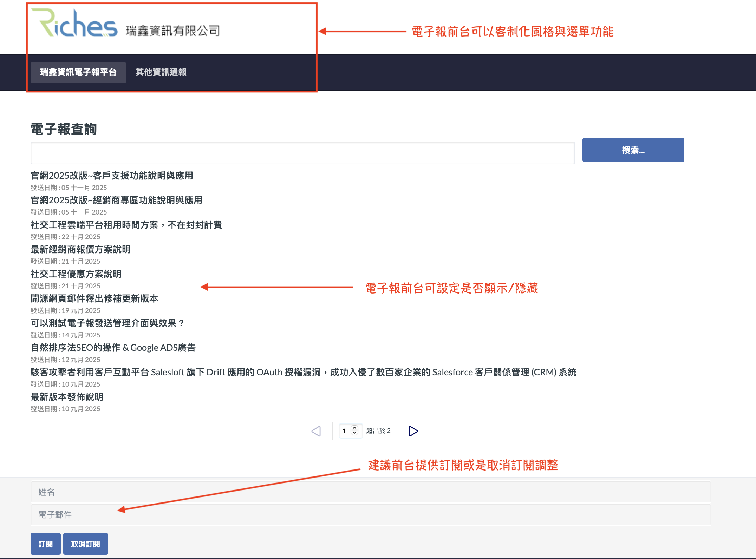The image size is (756, 559).
Task: Increment page number stepper up arrow
Action: point(354,428)
